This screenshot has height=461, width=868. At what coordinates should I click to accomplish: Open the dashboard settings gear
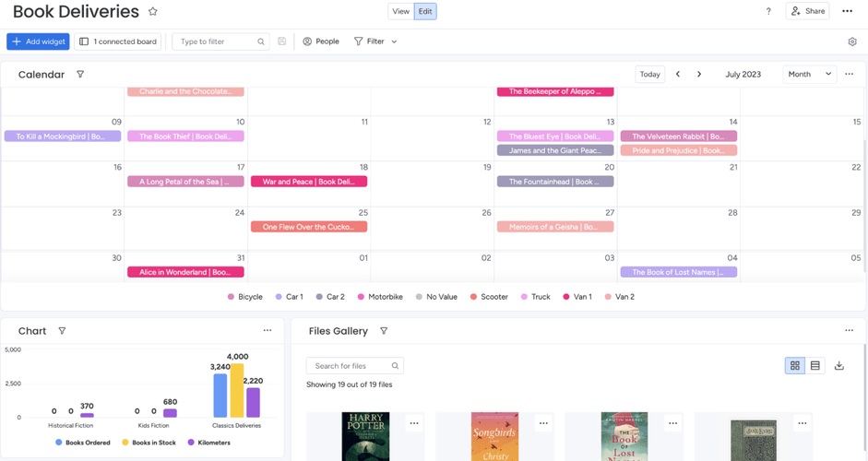(852, 41)
